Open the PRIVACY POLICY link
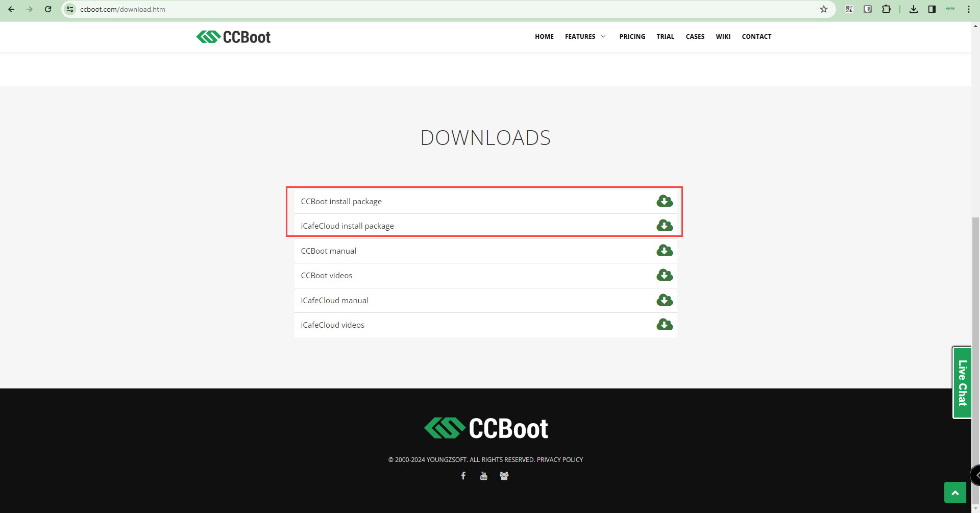This screenshot has width=980, height=513. pos(560,460)
